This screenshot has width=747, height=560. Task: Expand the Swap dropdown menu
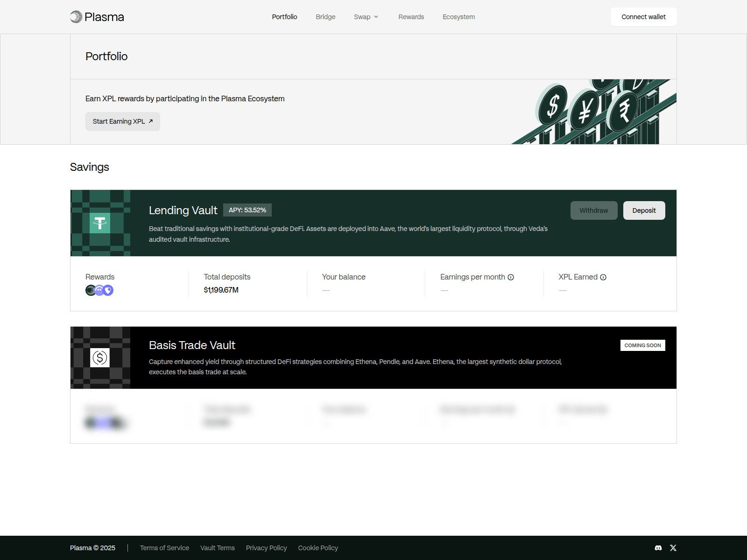(x=366, y=17)
